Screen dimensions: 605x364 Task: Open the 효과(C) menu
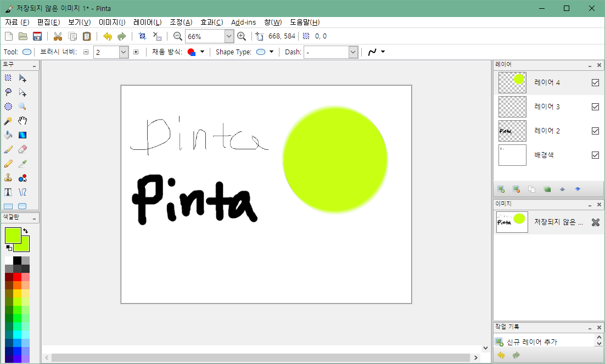point(212,23)
